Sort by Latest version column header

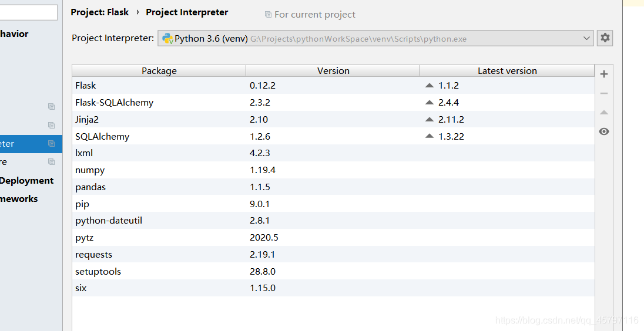[x=507, y=70]
